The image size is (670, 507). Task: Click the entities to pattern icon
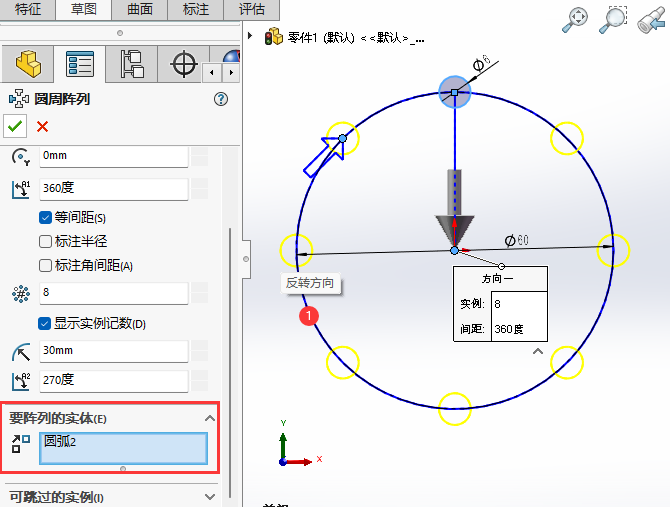(21, 444)
